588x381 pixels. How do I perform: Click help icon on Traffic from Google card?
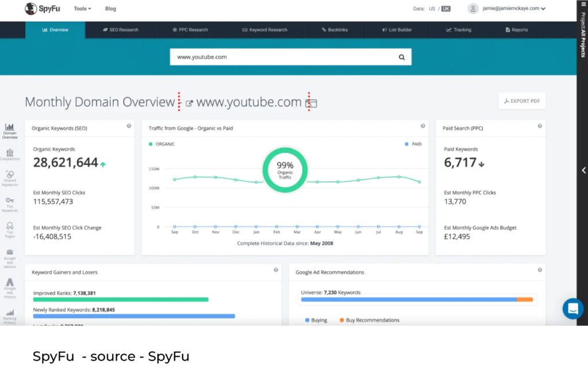(423, 126)
